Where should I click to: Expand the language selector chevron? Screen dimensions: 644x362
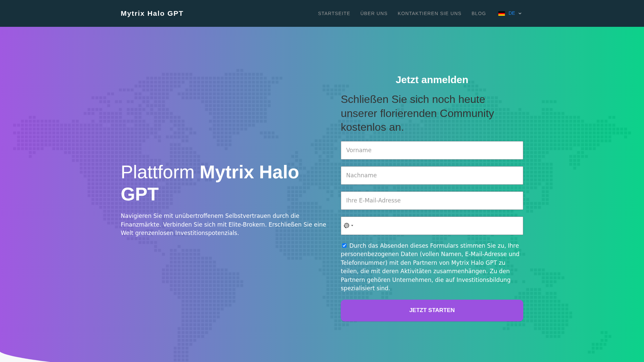pos(520,13)
